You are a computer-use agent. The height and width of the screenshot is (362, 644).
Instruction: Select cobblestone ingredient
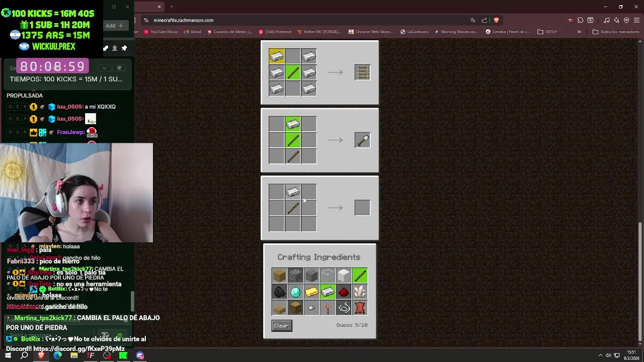(295, 276)
